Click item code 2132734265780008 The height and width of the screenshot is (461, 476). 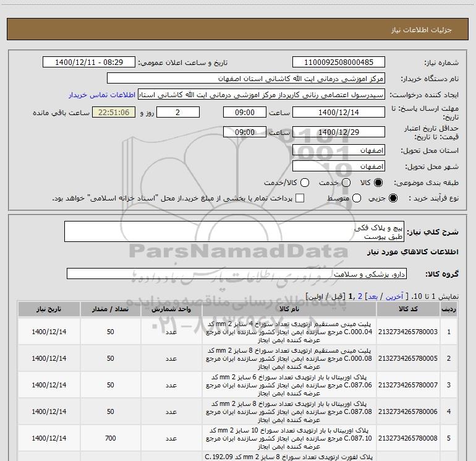[x=408, y=438]
